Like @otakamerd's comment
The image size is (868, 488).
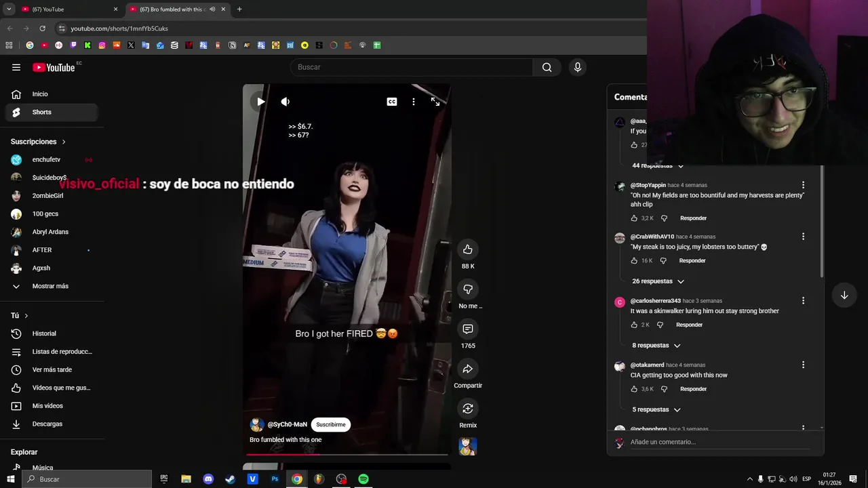click(634, 389)
